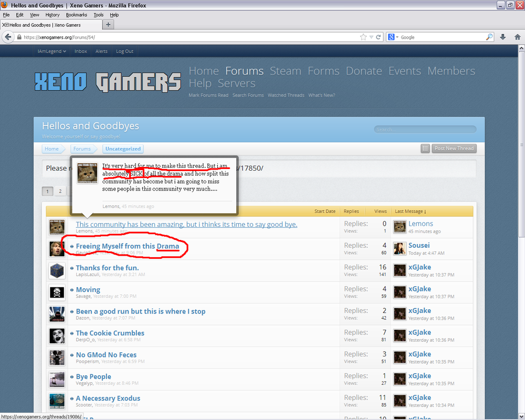Open the downloads arrow icon
The width and height of the screenshot is (525, 420).
click(x=502, y=37)
